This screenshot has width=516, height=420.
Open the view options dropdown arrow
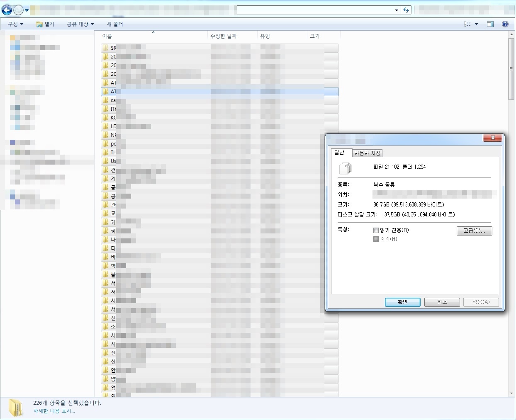click(476, 24)
